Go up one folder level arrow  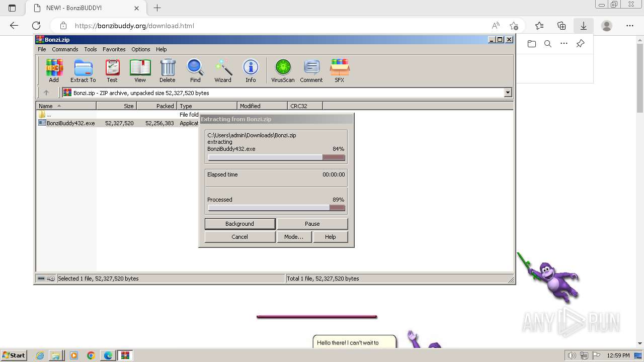pos(46,93)
